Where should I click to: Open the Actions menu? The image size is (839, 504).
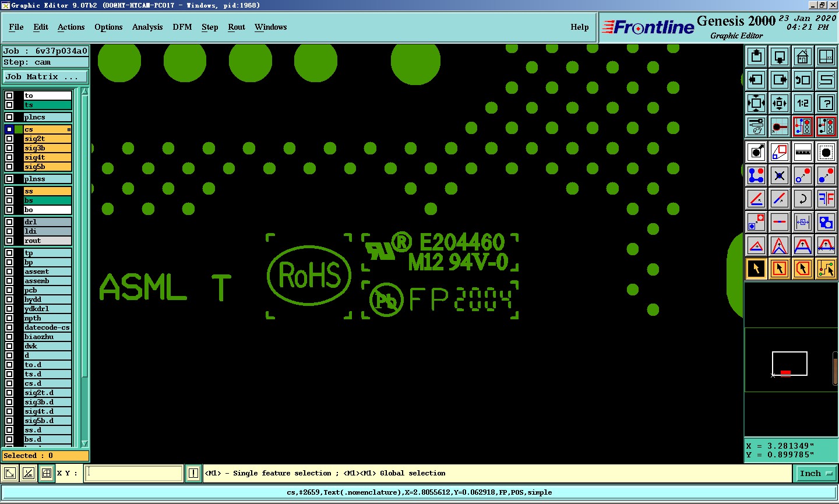click(x=71, y=27)
